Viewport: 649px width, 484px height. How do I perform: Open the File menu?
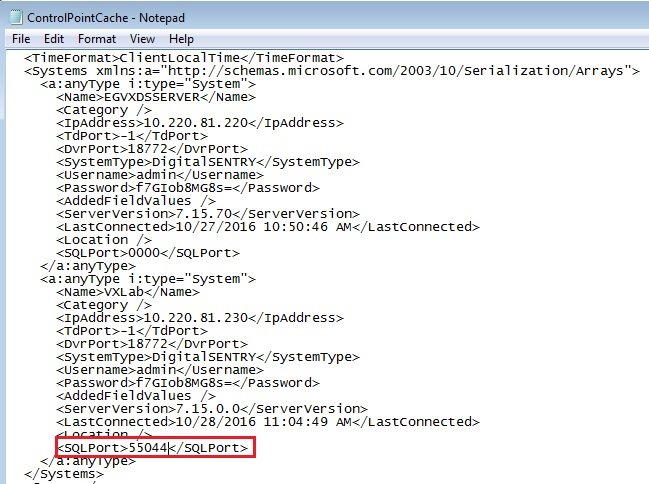20,39
